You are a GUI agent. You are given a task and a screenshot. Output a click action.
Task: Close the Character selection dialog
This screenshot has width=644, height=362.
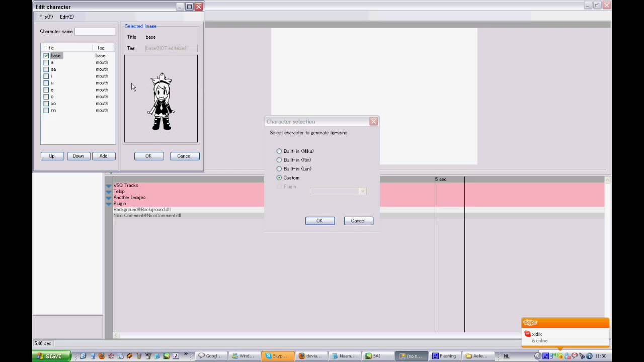[373, 122]
